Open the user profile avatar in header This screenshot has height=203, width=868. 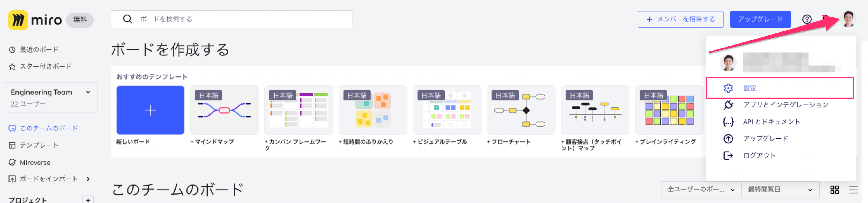(848, 19)
